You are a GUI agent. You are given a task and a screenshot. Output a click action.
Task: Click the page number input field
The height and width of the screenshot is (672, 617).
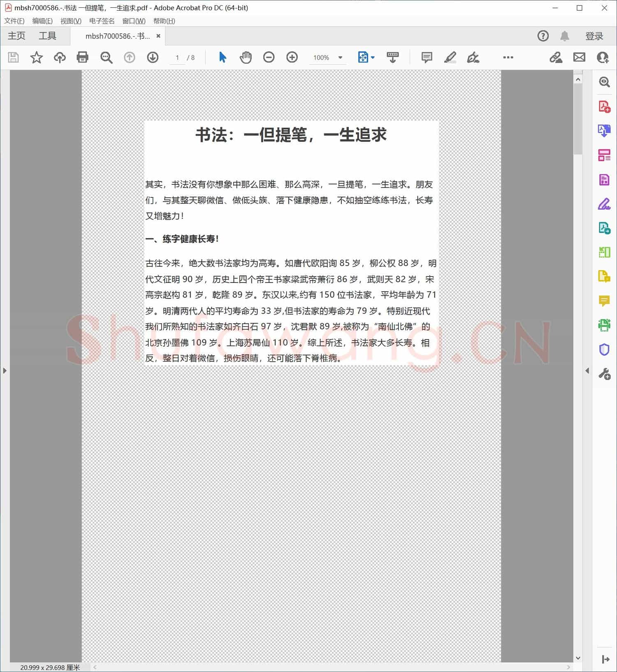pos(177,58)
